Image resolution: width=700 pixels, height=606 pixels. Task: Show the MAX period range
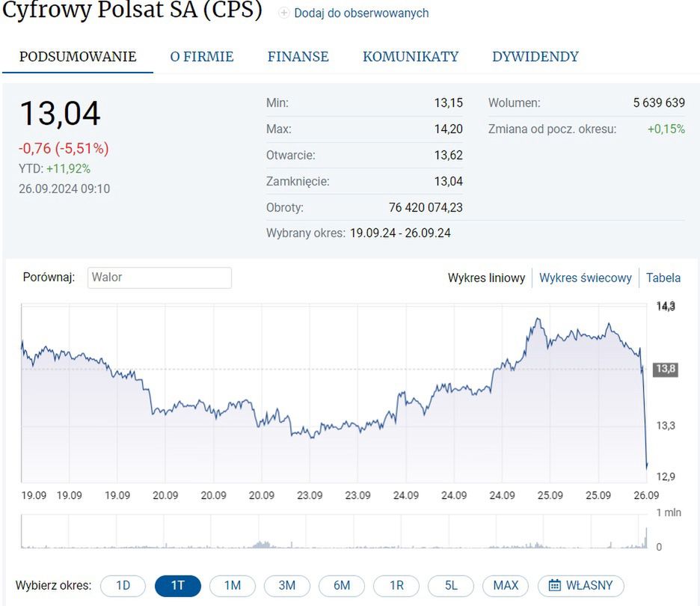click(x=506, y=586)
